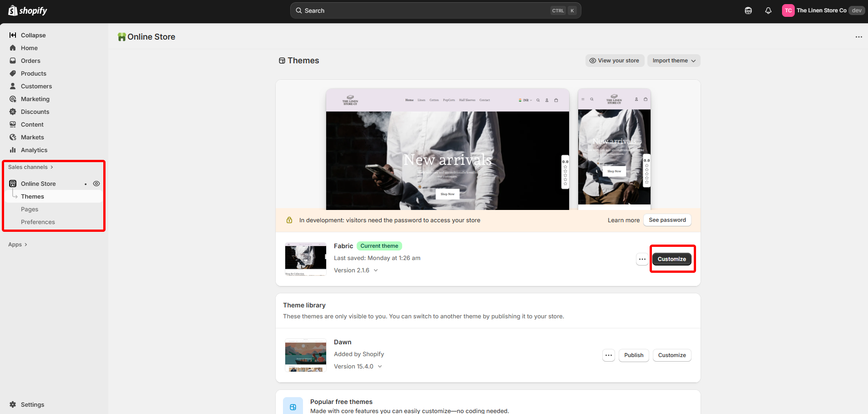The height and width of the screenshot is (414, 868).
Task: Expand Dawn Version 15.4.0 details
Action: (x=358, y=367)
